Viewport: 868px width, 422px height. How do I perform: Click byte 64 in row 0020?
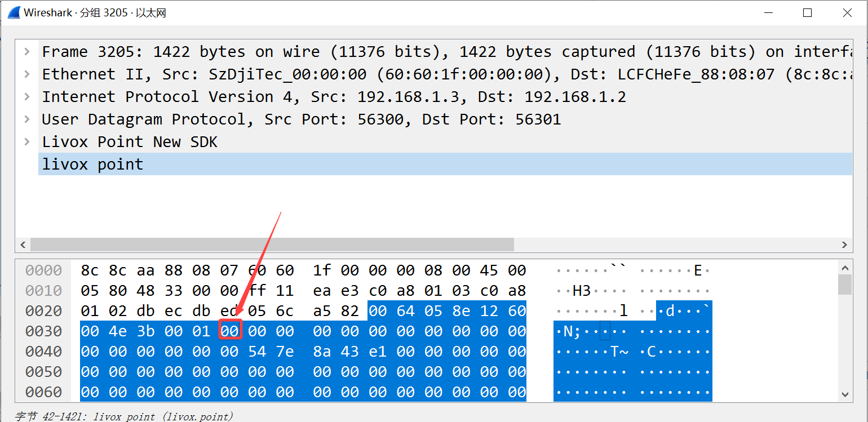[405, 311]
